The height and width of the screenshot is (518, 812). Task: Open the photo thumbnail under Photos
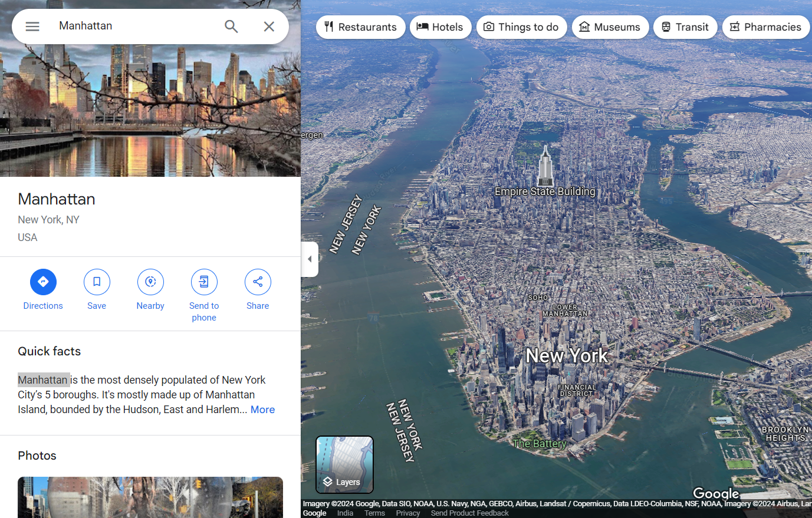(x=150, y=497)
